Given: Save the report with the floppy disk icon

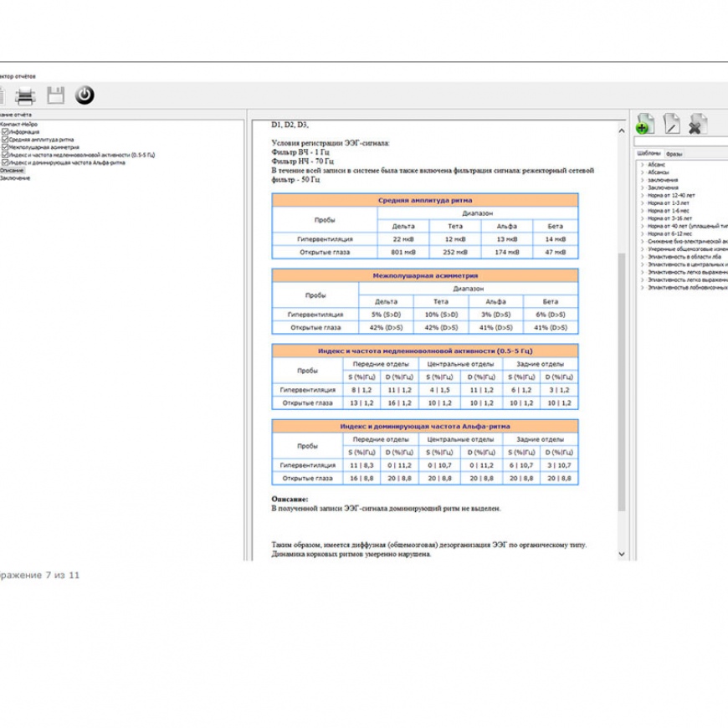Looking at the screenshot, I should [56, 95].
